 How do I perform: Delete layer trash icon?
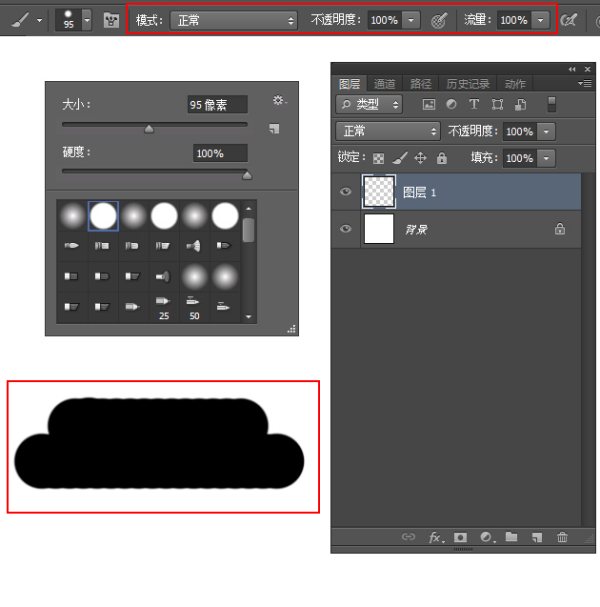point(562,537)
